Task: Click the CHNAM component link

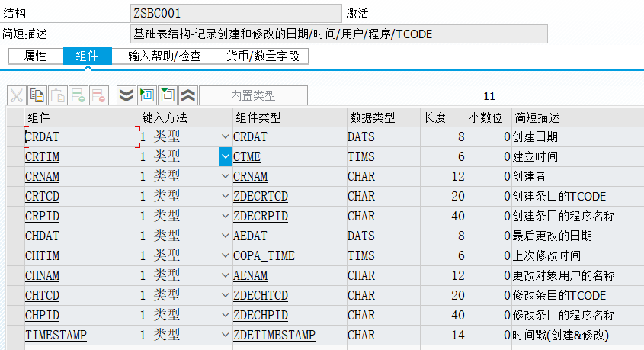Action: pos(43,275)
